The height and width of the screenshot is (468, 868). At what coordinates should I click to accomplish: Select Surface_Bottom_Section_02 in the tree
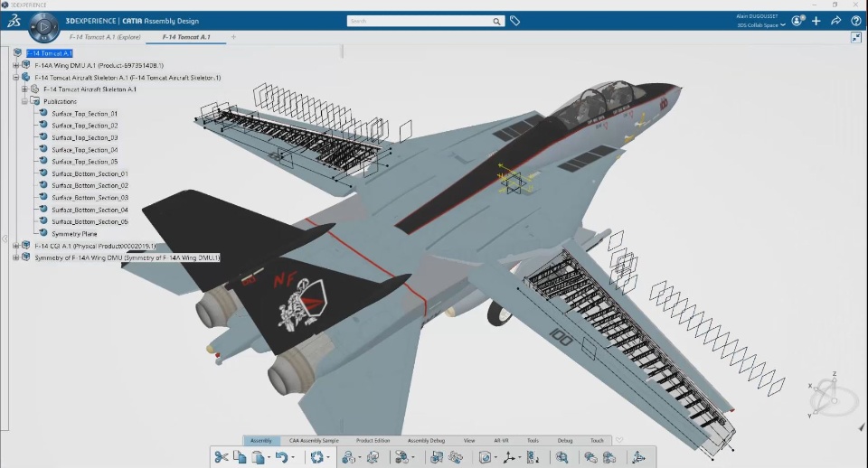90,185
